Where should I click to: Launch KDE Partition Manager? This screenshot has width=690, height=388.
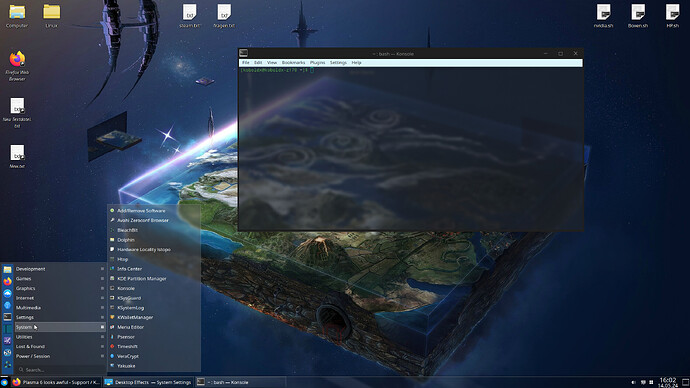[154, 278]
